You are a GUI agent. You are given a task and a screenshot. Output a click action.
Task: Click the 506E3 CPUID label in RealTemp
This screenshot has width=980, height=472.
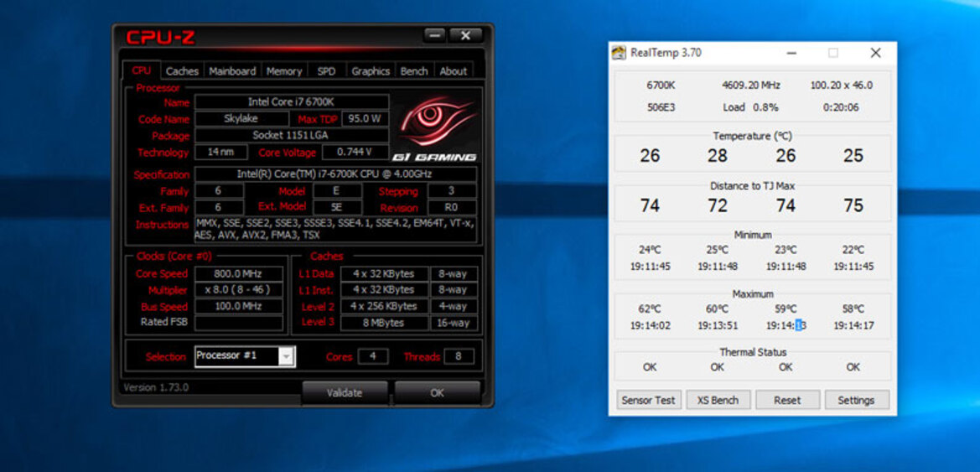(661, 107)
